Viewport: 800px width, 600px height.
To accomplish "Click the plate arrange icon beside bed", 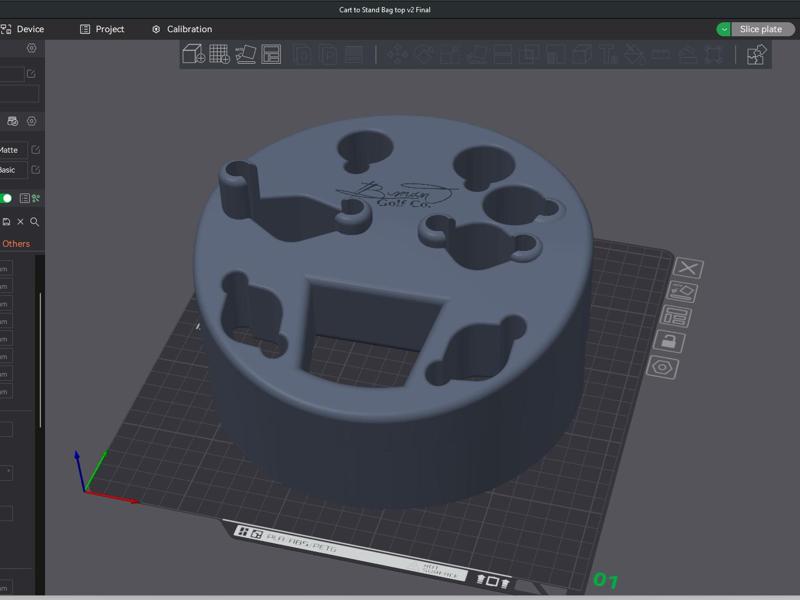I will (x=677, y=317).
